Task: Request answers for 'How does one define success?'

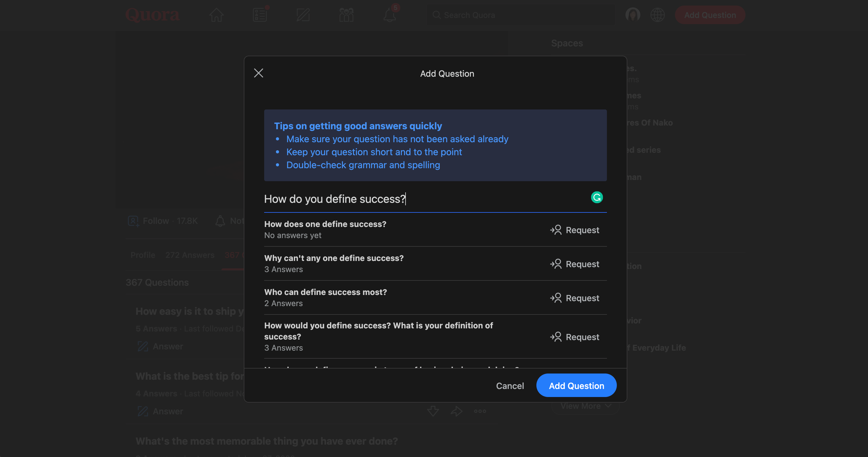Action: click(x=574, y=230)
